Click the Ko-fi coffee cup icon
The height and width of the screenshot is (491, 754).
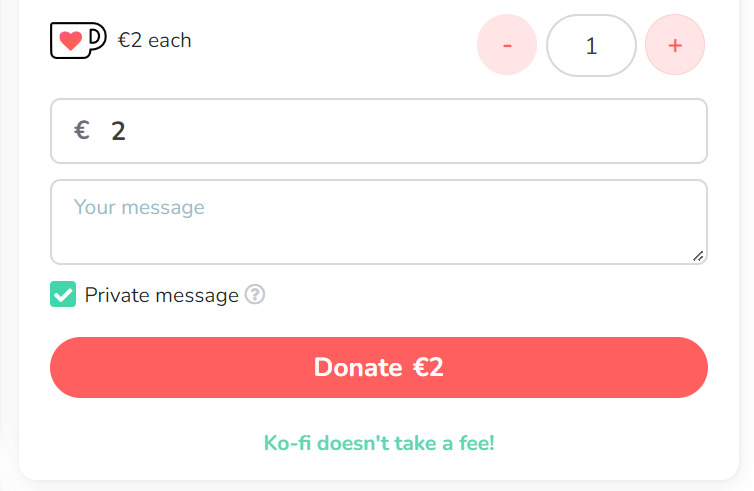click(78, 40)
